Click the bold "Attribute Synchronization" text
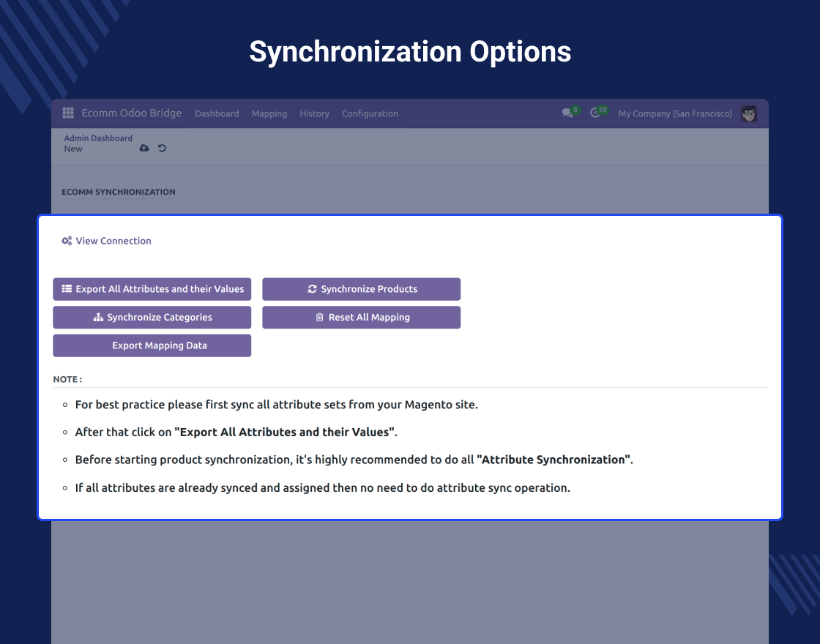The width and height of the screenshot is (820, 644). (x=555, y=460)
